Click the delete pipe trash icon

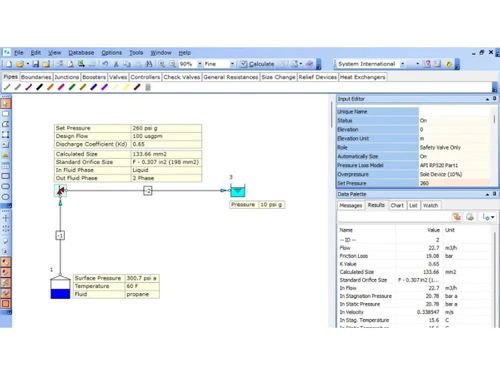[148, 87]
